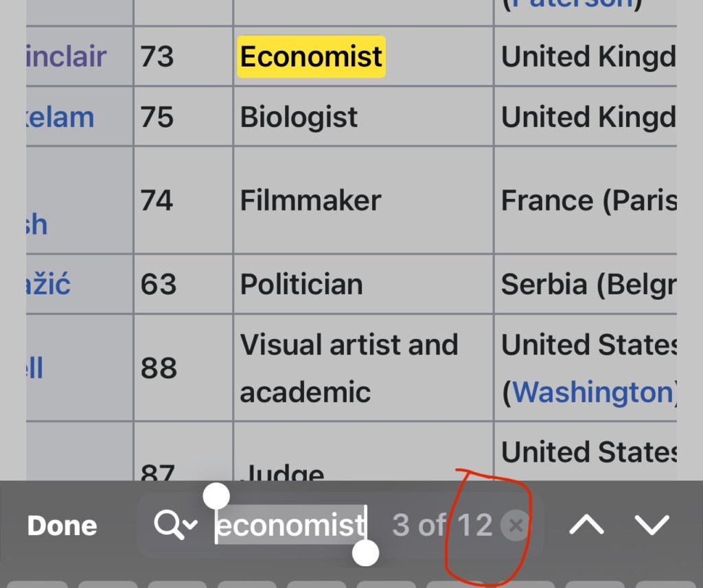Open the "inclair" name link

66,57
